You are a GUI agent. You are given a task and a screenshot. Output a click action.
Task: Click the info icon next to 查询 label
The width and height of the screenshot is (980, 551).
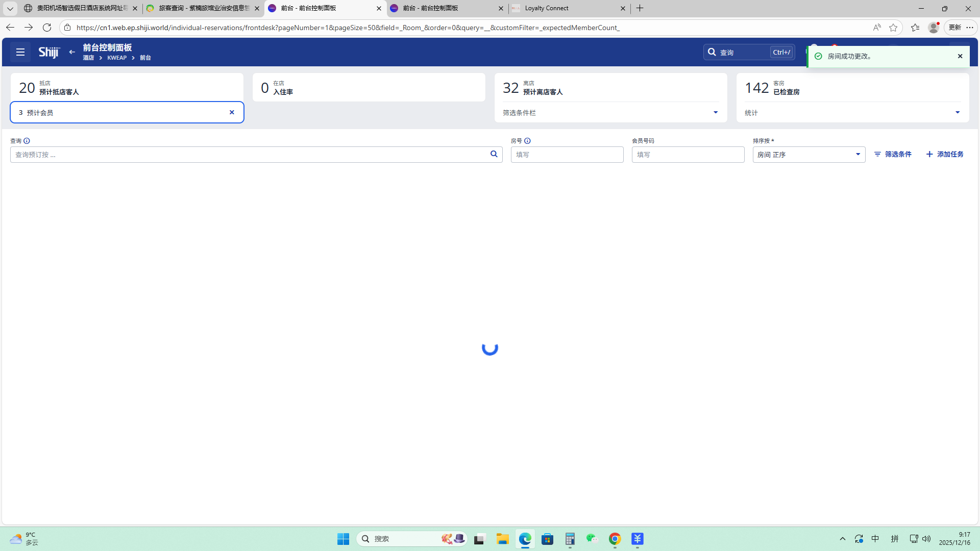click(27, 141)
